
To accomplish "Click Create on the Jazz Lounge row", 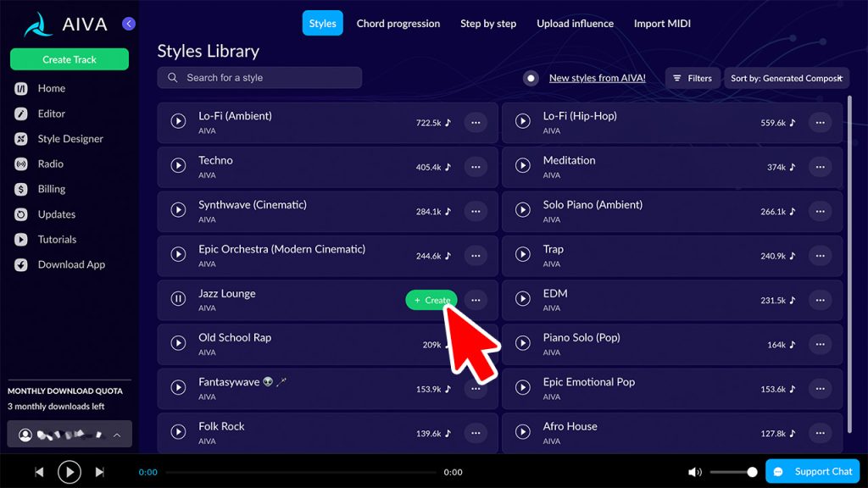I will (431, 300).
